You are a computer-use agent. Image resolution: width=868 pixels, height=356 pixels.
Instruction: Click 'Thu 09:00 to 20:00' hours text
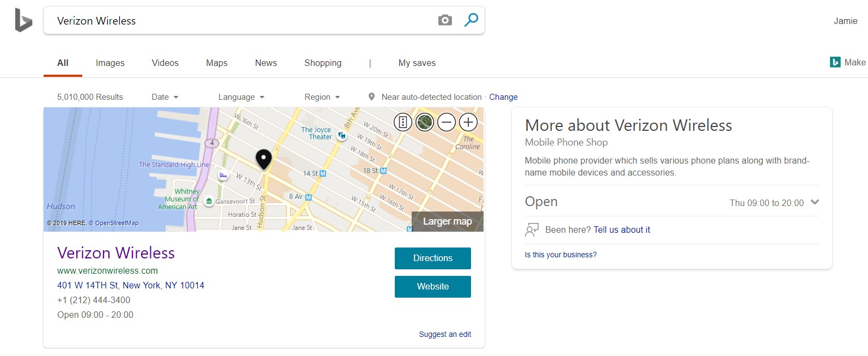coord(767,203)
